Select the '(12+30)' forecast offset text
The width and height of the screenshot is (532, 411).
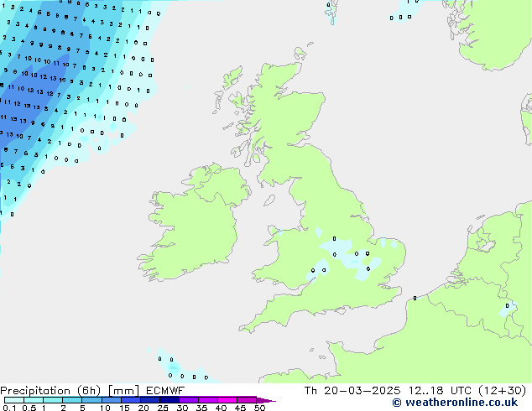(x=502, y=391)
